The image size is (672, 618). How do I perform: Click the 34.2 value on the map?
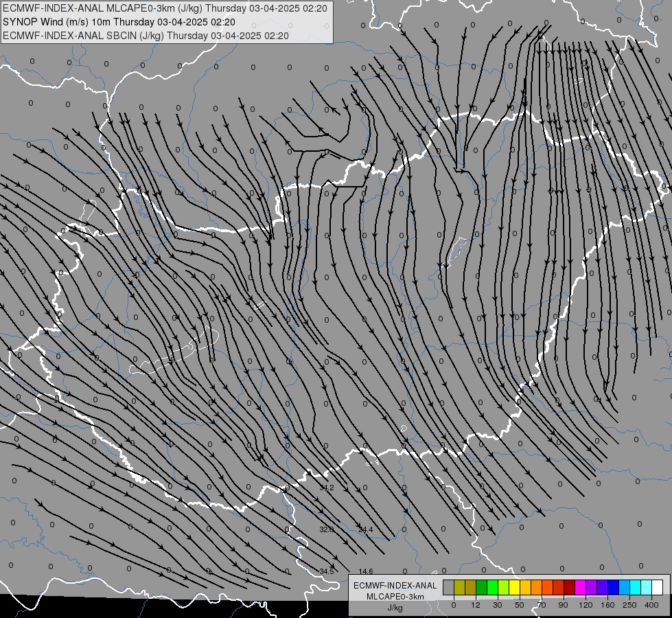[327, 488]
